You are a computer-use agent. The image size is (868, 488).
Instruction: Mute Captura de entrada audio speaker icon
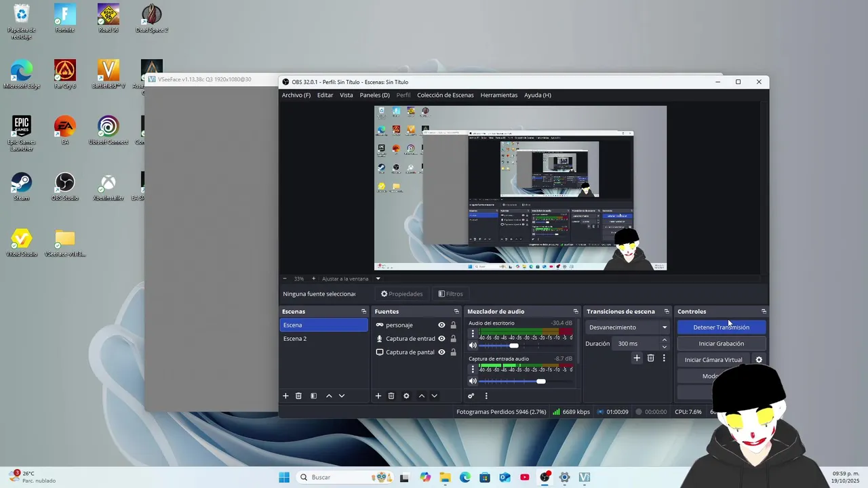(x=473, y=381)
